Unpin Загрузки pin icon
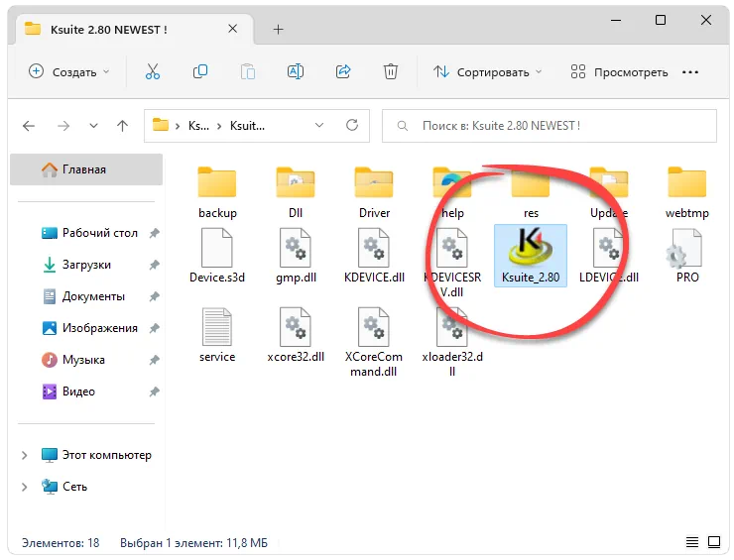Screen dimensions: 734x560 (x=154, y=265)
